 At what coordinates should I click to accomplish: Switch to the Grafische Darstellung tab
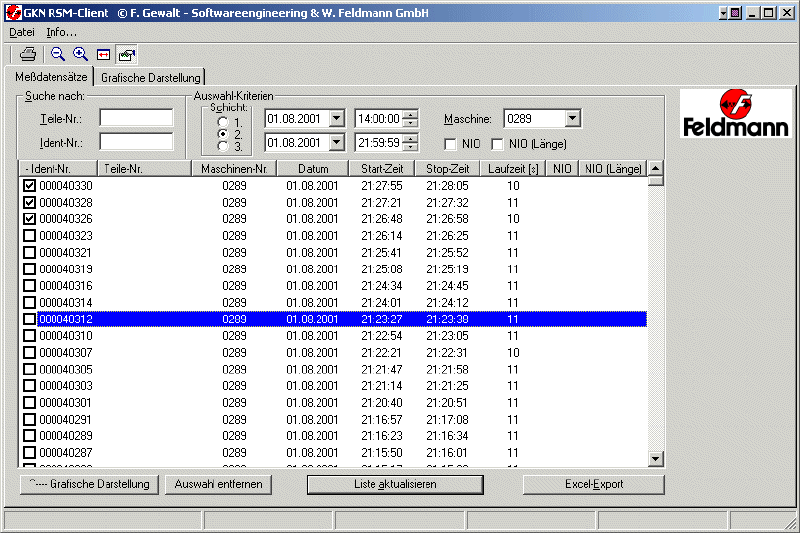[x=150, y=77]
